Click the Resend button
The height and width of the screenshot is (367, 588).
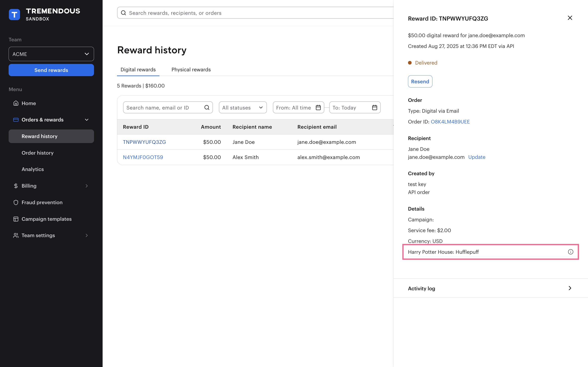click(420, 81)
